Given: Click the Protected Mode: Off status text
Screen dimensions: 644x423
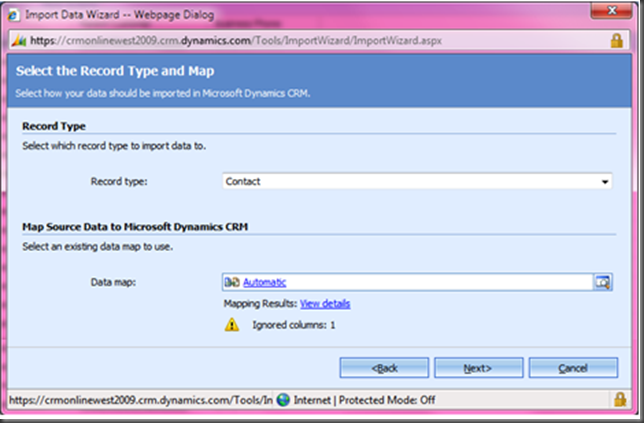Looking at the screenshot, I should point(385,399).
